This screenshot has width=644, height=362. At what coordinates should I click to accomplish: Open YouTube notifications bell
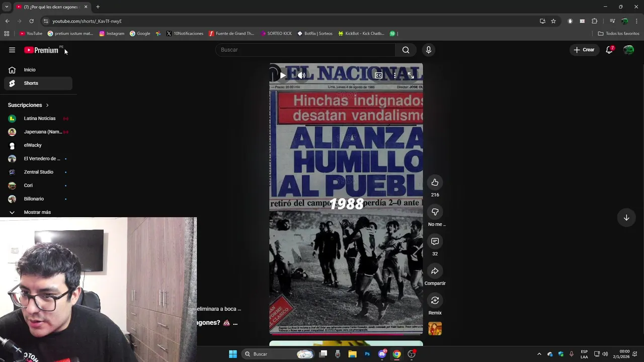pyautogui.click(x=609, y=50)
